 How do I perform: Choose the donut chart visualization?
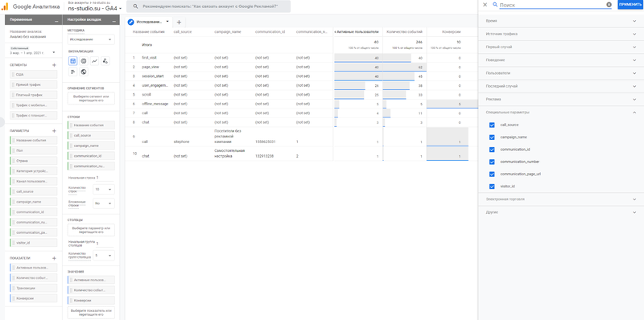pyautogui.click(x=84, y=61)
